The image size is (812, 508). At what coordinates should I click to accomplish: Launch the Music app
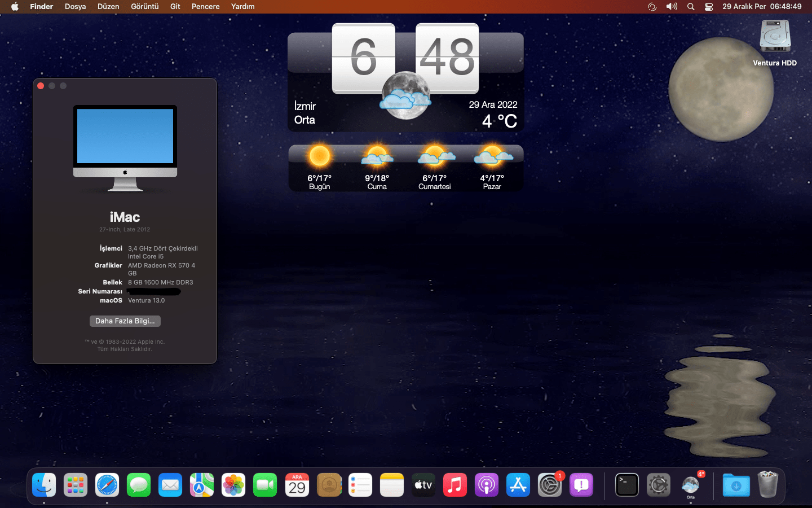tap(454, 485)
